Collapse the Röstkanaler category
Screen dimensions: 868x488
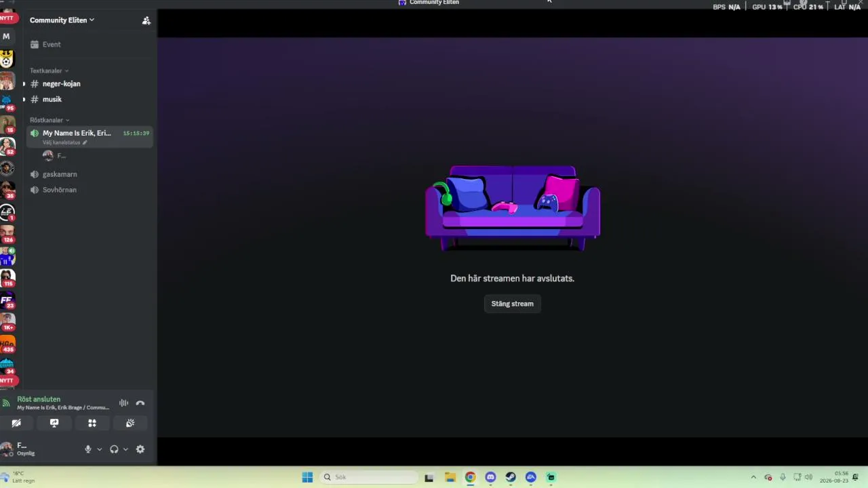(x=50, y=121)
